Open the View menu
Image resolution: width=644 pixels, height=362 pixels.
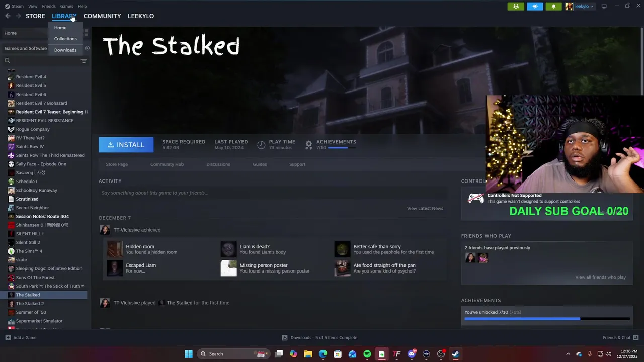coord(33,6)
